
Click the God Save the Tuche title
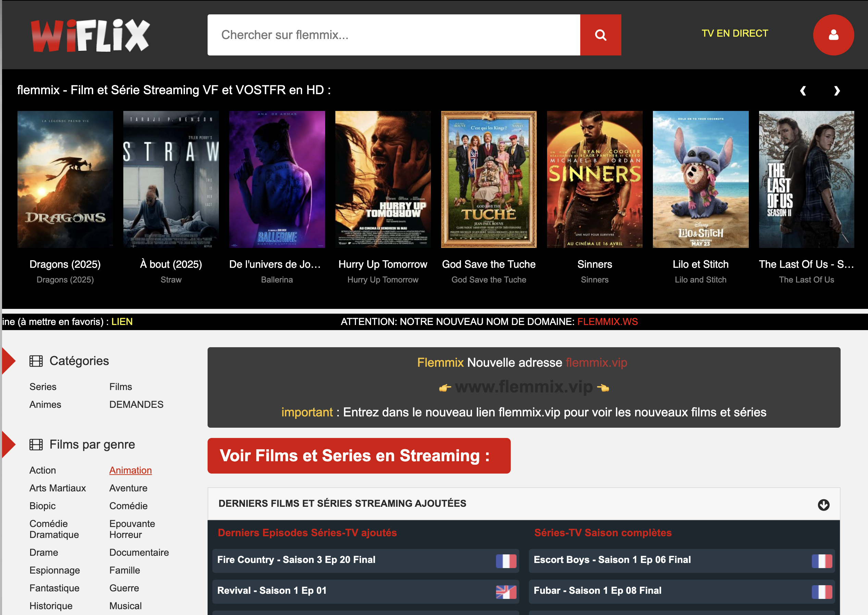[x=488, y=264]
